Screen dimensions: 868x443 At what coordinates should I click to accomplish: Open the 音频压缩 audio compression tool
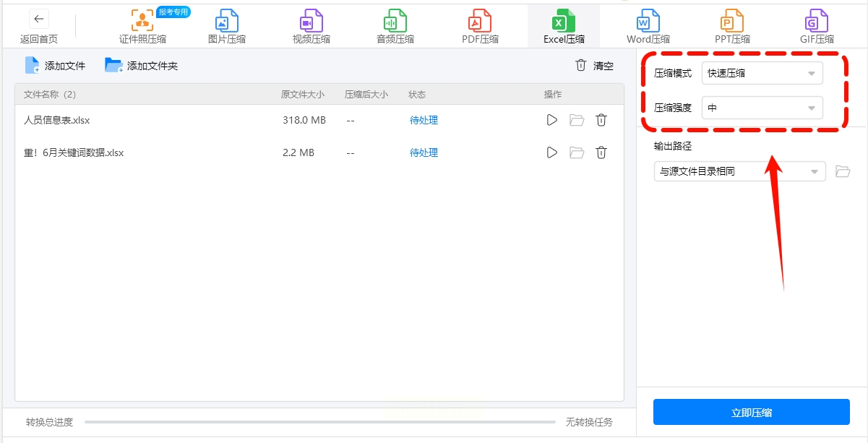point(395,26)
